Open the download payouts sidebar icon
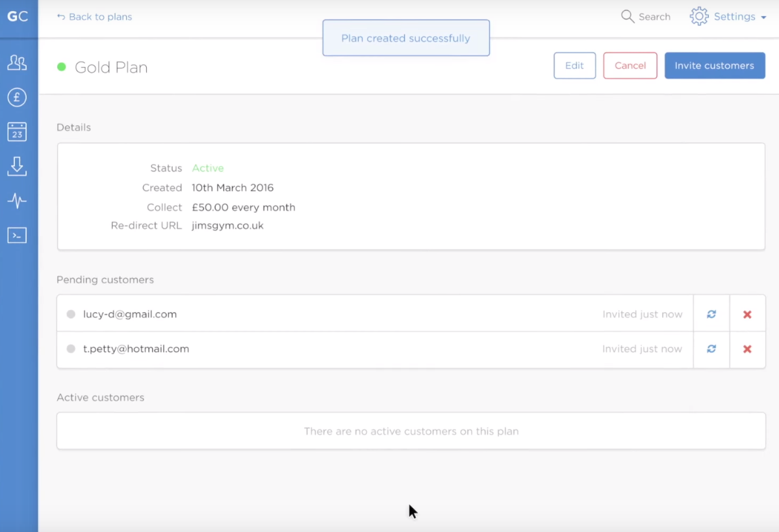The image size is (779, 532). 17,166
